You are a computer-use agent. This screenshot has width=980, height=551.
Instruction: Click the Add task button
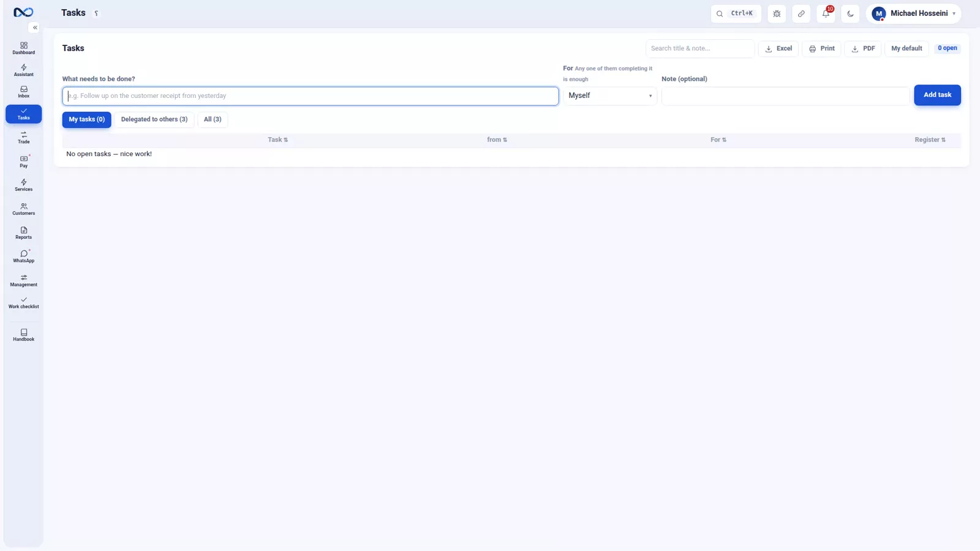click(x=937, y=95)
